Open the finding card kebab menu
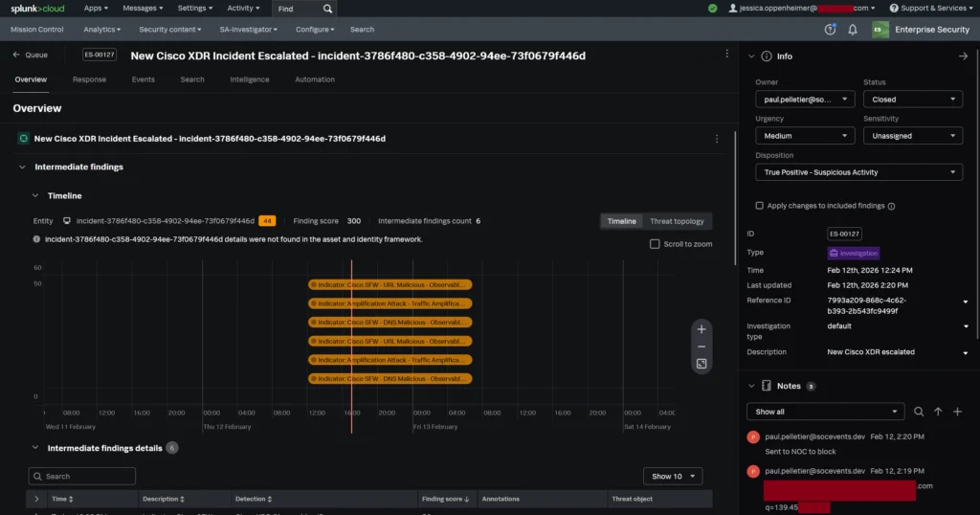Image resolution: width=980 pixels, height=515 pixels. (717, 139)
